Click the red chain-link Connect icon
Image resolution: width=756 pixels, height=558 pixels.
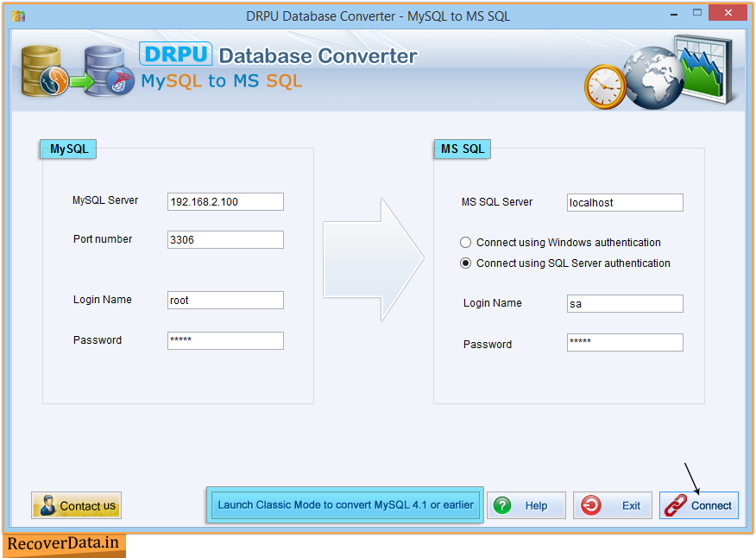click(676, 505)
